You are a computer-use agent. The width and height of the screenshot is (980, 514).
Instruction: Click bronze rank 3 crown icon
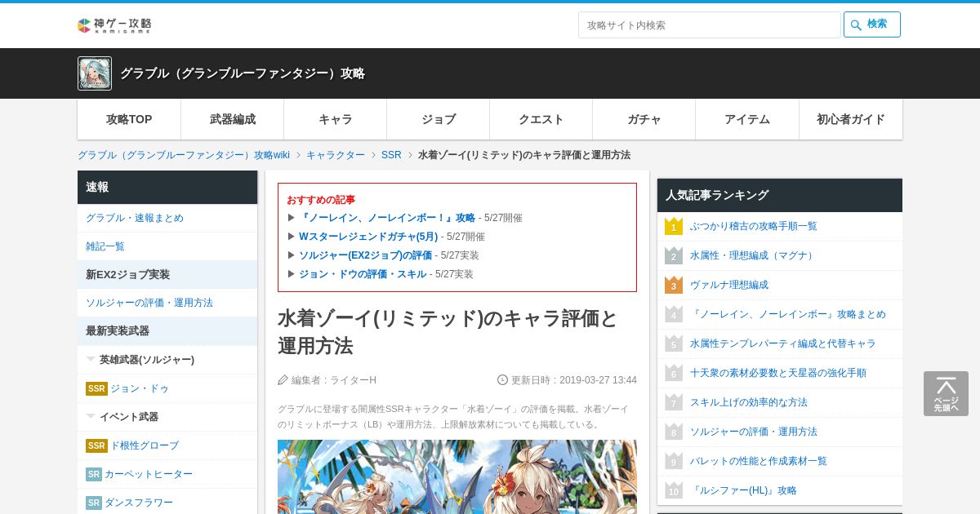click(674, 285)
